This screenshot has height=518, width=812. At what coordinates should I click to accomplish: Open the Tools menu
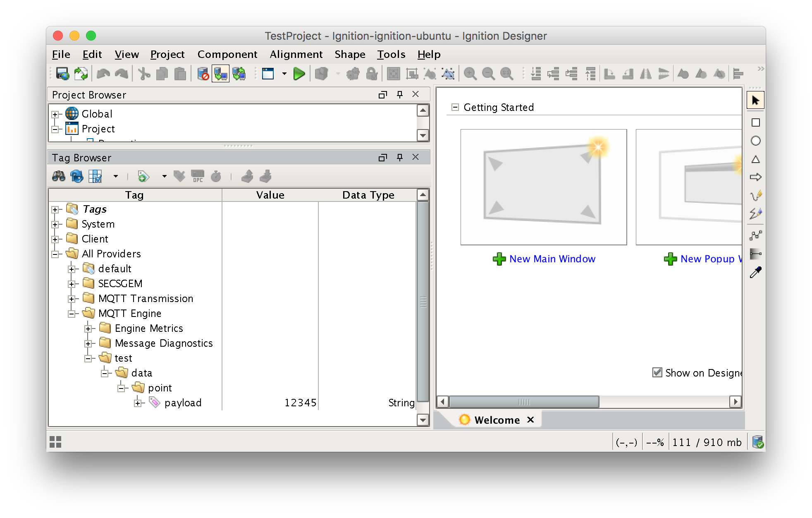(391, 54)
